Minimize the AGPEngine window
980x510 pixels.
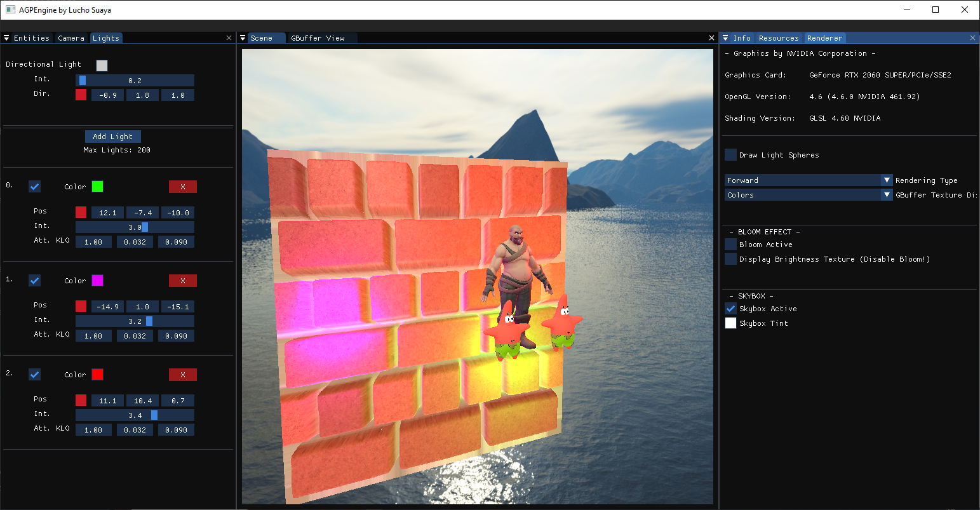(906, 10)
